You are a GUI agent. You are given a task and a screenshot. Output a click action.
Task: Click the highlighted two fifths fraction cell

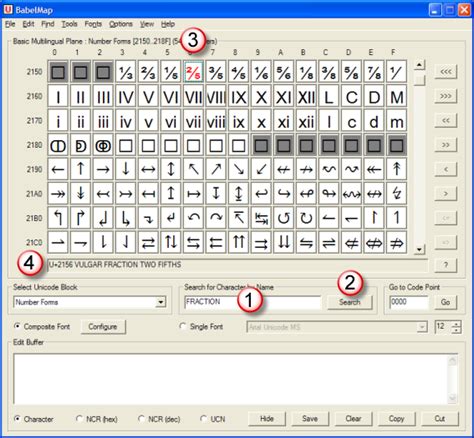tap(193, 72)
